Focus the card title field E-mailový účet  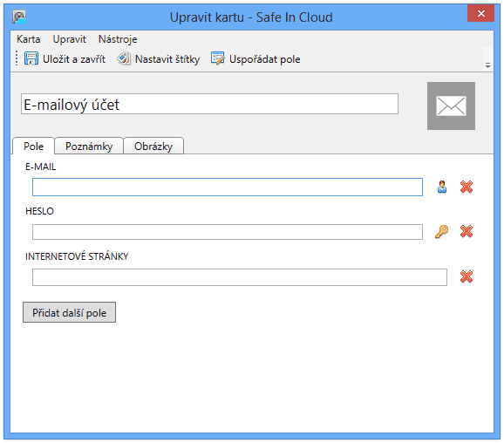tap(209, 104)
